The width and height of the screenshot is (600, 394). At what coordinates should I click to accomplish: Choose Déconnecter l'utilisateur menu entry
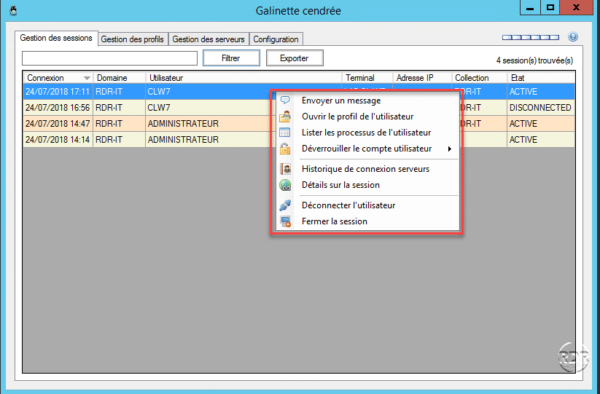coord(348,205)
